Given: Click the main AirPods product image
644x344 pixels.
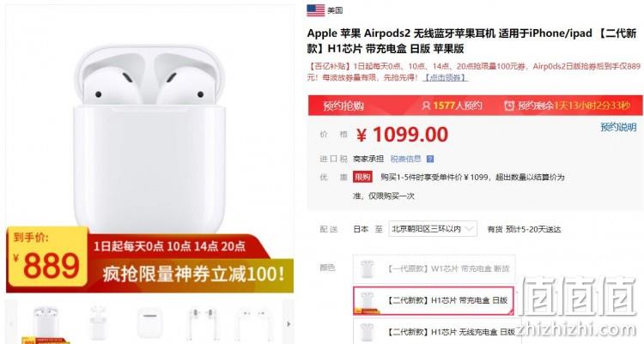Looking at the screenshot, I should [149, 140].
